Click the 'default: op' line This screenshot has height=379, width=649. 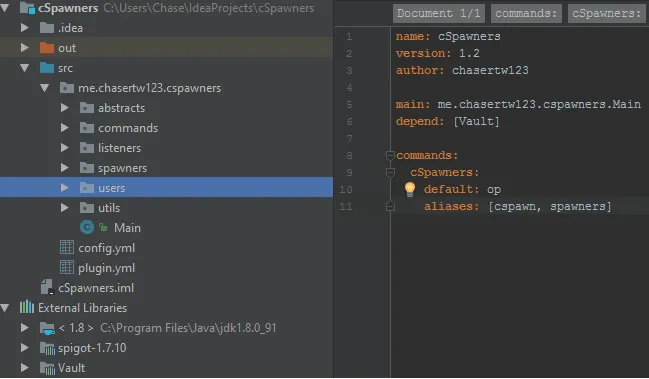click(x=462, y=190)
